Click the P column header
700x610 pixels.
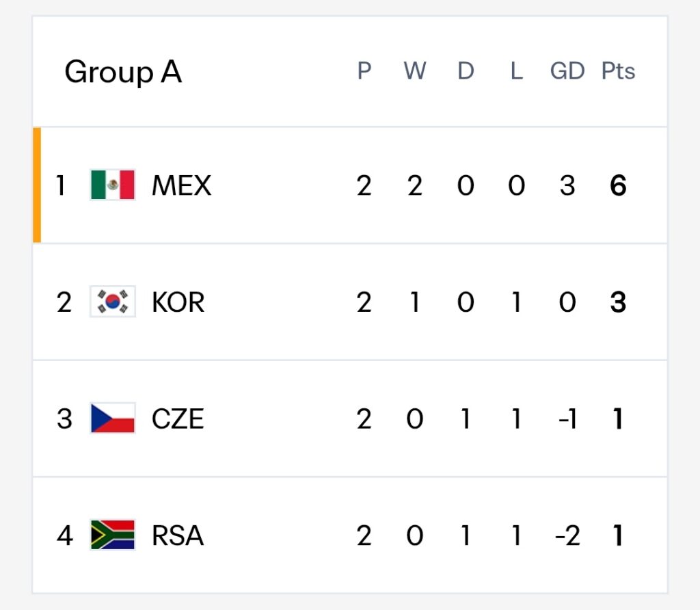(364, 70)
